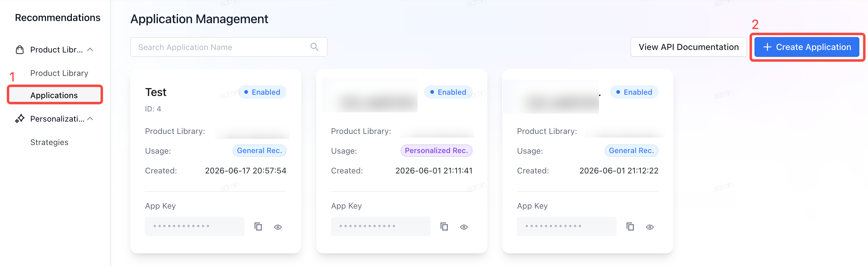
Task: Open the Applications sidebar item
Action: coord(55,95)
